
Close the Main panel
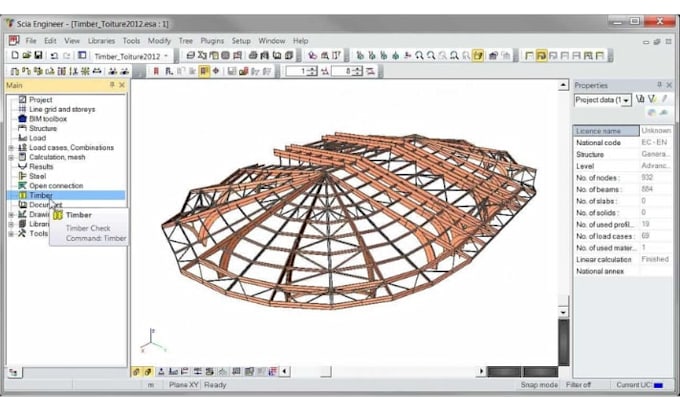click(x=122, y=85)
